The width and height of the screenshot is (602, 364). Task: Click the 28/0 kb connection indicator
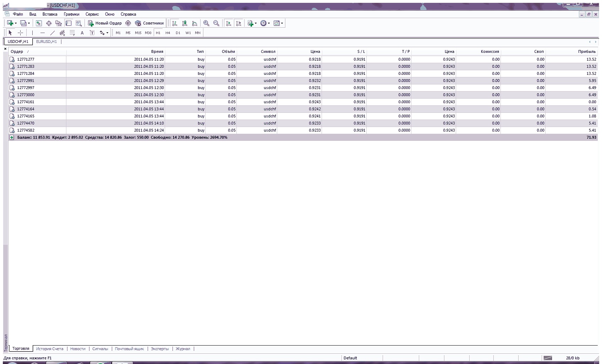[573, 358]
